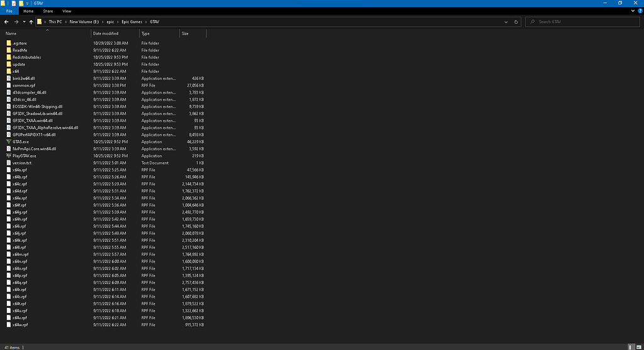This screenshot has width=644, height=350.
Task: Open the address bar folder icon
Action: tap(40, 22)
